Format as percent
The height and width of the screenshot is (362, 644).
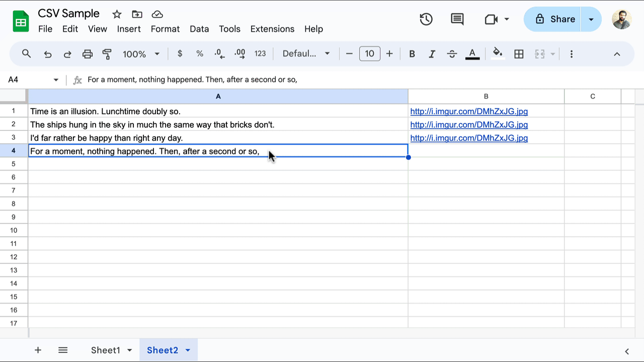tap(200, 54)
